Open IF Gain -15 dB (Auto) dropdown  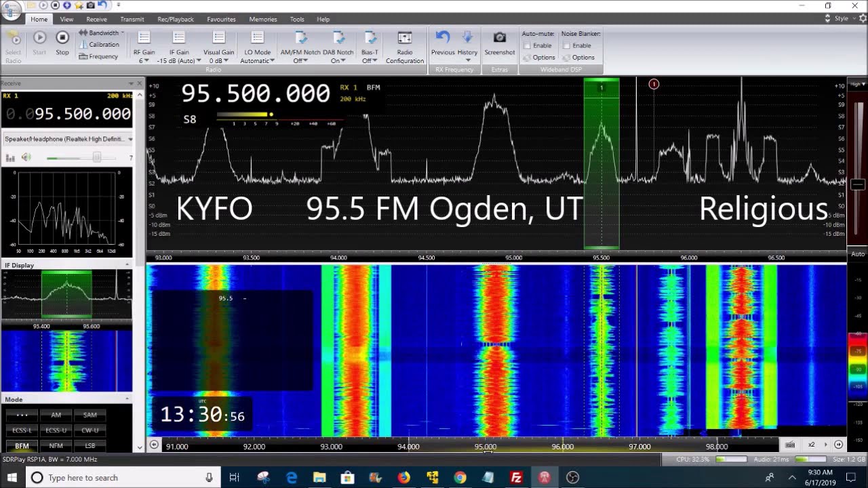[x=179, y=47]
